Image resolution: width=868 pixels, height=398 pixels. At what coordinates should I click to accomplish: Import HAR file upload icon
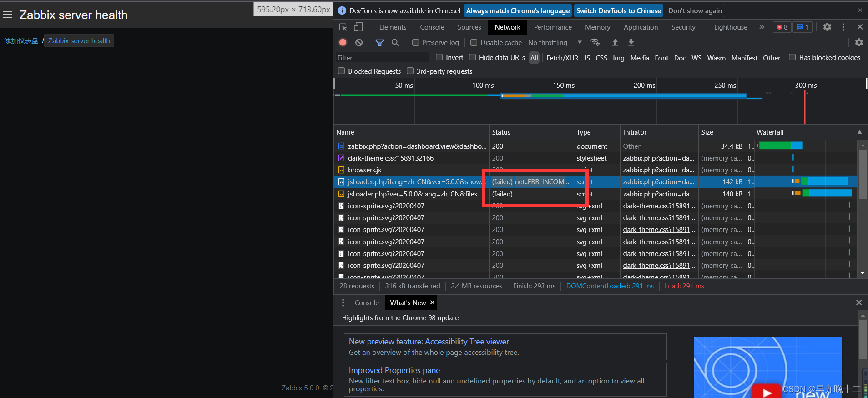pyautogui.click(x=615, y=42)
